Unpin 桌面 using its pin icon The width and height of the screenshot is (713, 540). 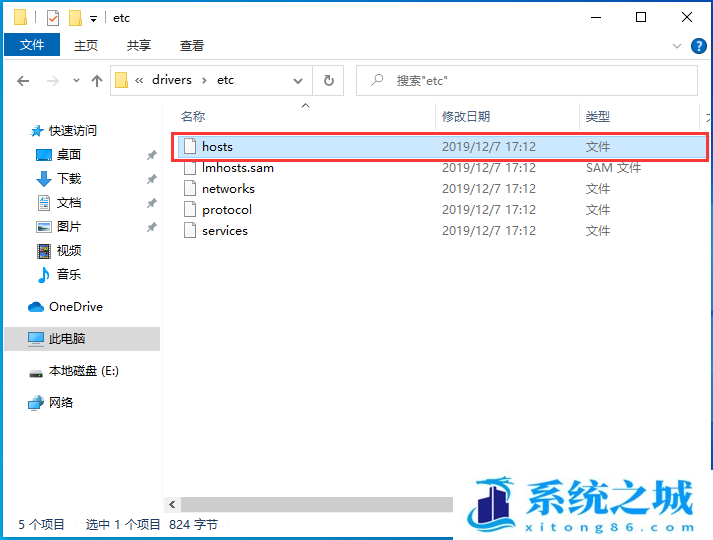pos(151,155)
